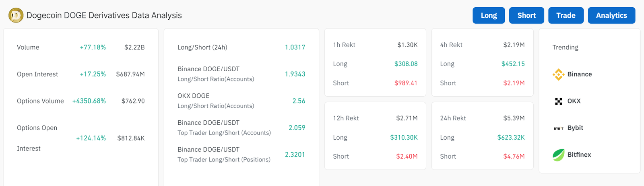Click the Binance logo icon in Trending
The height and width of the screenshot is (186, 644).
click(x=558, y=74)
